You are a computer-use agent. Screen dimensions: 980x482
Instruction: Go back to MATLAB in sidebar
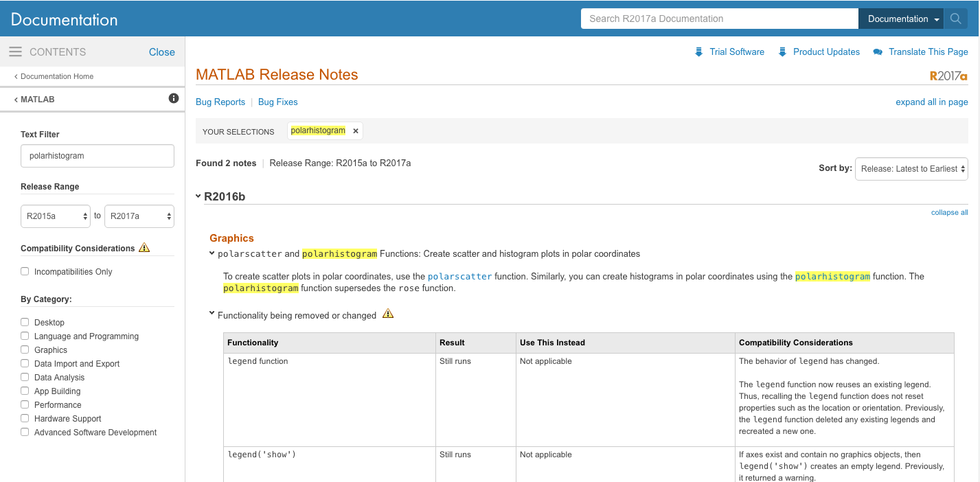click(x=34, y=100)
